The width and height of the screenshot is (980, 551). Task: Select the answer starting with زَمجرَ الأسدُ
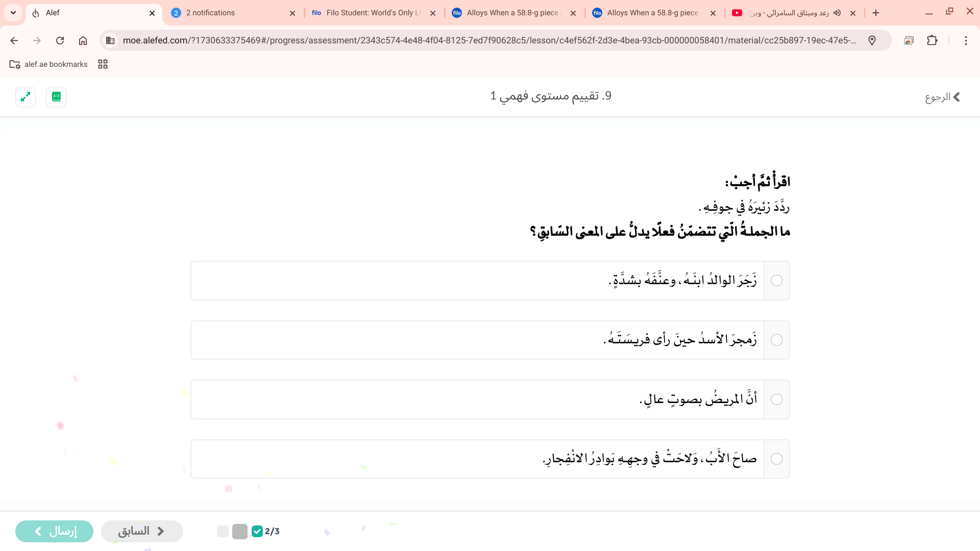[x=776, y=340]
